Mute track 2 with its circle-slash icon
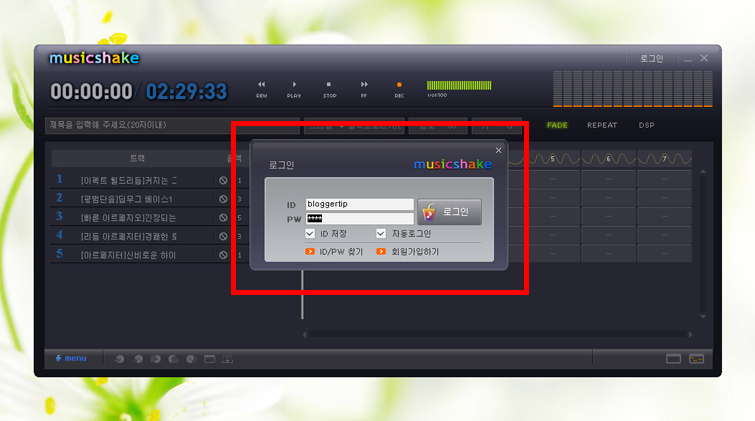The height and width of the screenshot is (421, 755). pos(223,199)
